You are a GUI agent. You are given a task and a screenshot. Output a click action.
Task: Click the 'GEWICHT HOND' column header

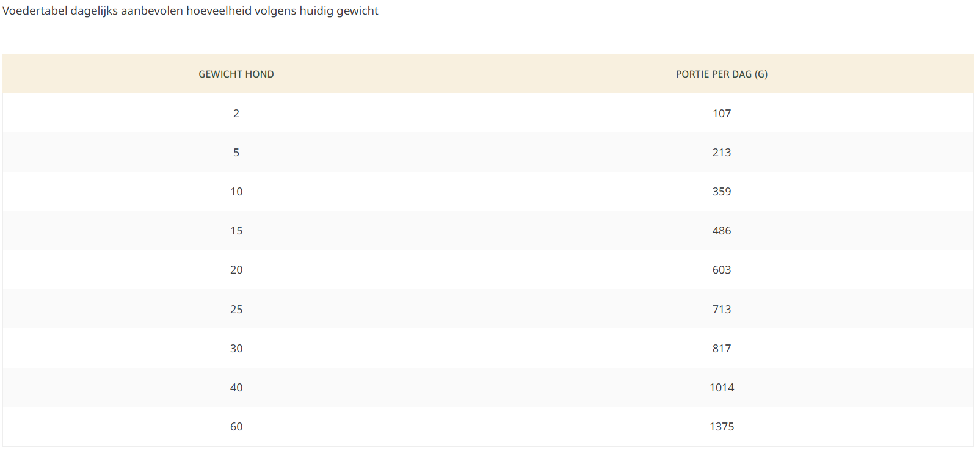click(x=236, y=74)
